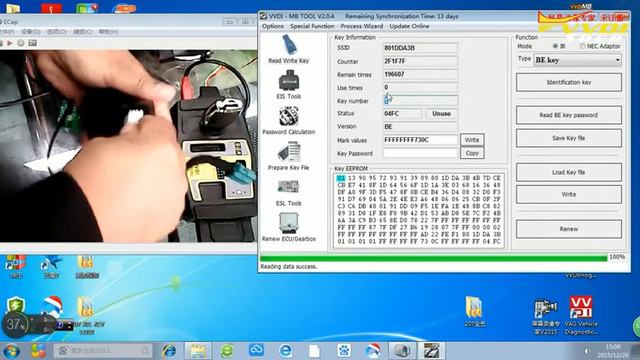Click the colorful four-leaf taskbar icon
640x360 pixels.
pyautogui.click(x=38, y=351)
